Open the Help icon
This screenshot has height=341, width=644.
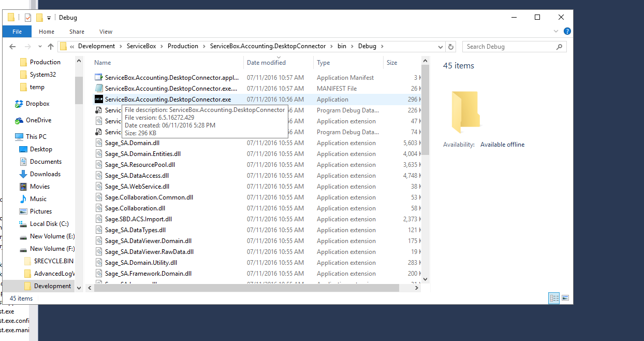pos(567,32)
